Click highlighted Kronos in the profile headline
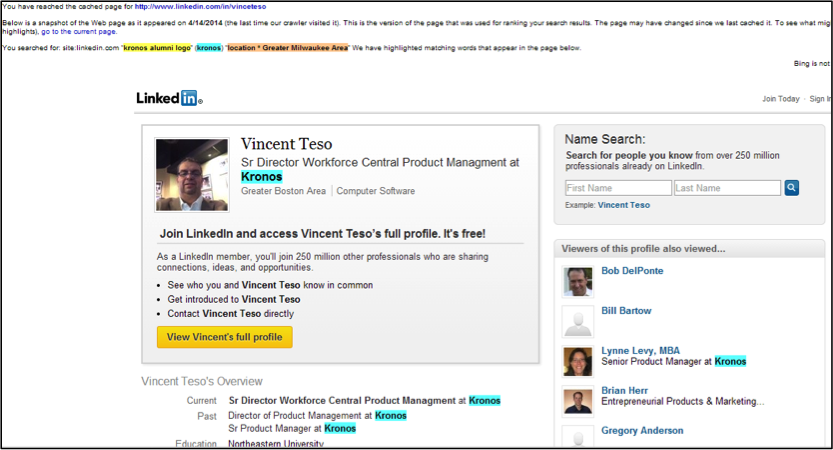Viewport: 833px width, 450px height. coord(261,176)
